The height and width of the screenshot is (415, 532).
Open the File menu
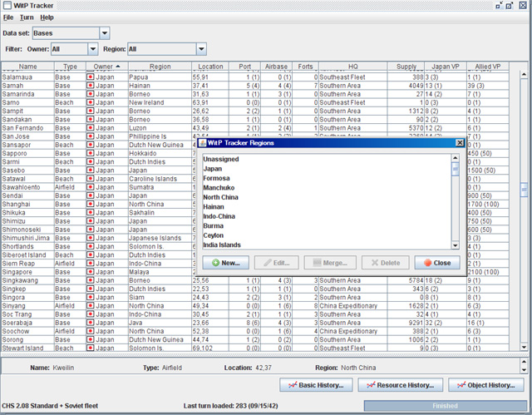[x=8, y=17]
